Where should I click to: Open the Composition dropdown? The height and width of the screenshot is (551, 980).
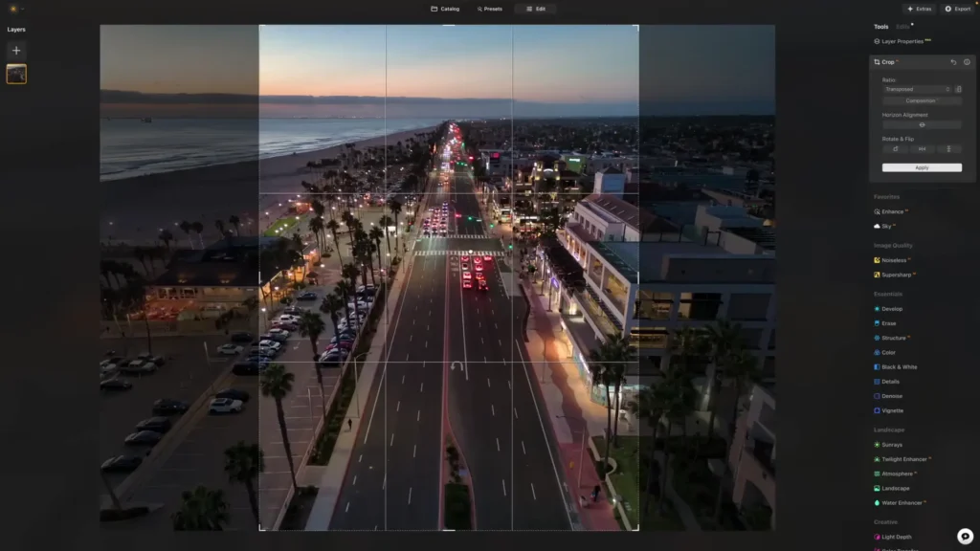(920, 99)
